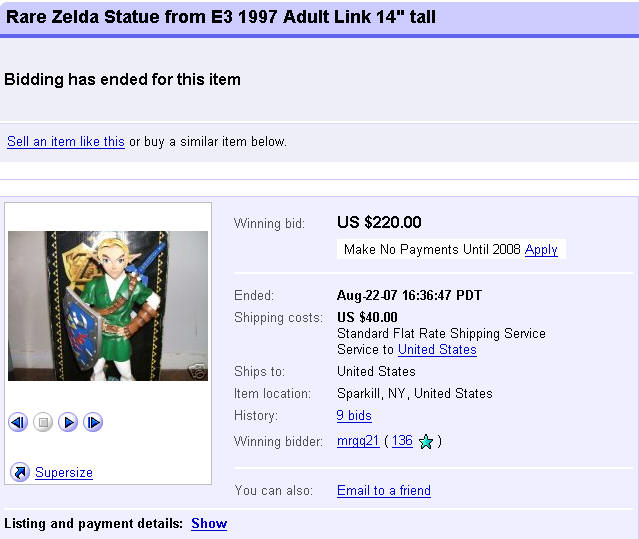Click the teal feedback star icon

[426, 441]
